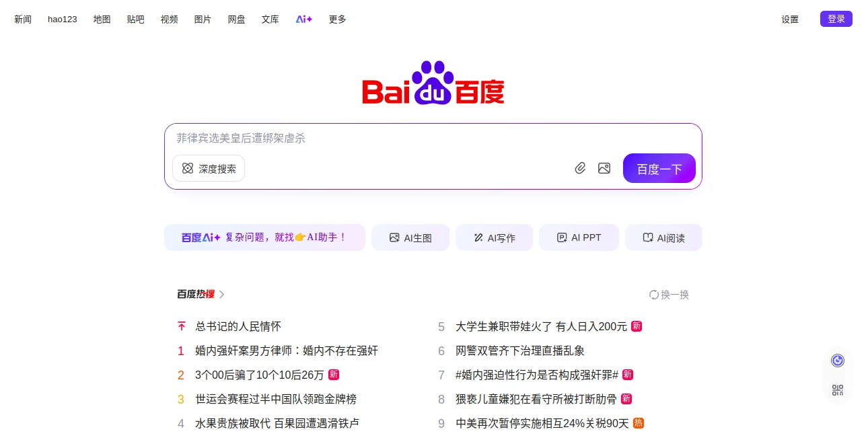
Task: Click the image search icon in search box
Action: [604, 168]
